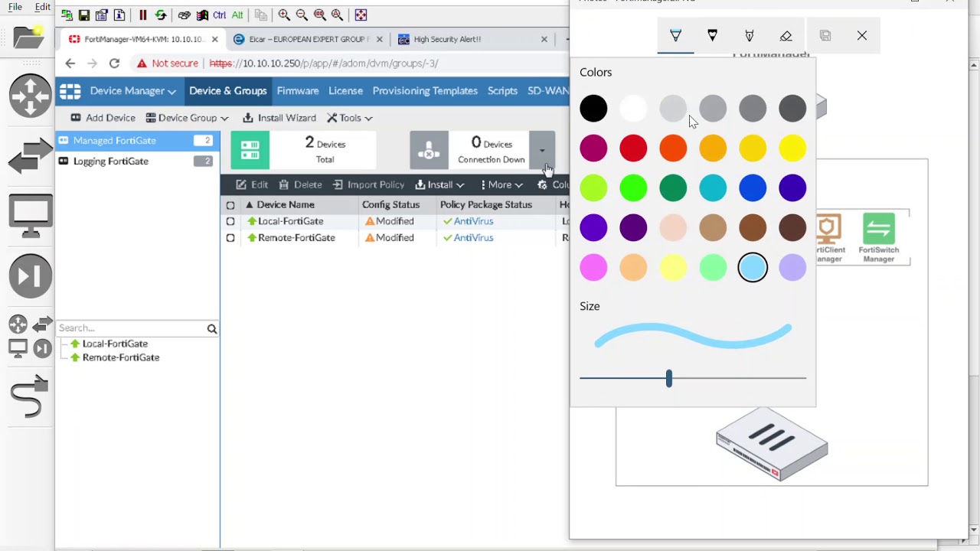The width and height of the screenshot is (980, 551).
Task: Zoom out with magnifier minus icon
Action: [x=302, y=15]
